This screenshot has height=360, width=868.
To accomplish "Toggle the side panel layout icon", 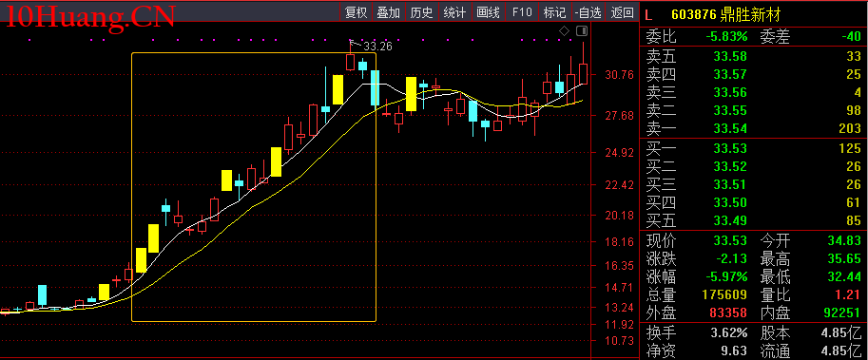I will [582, 30].
